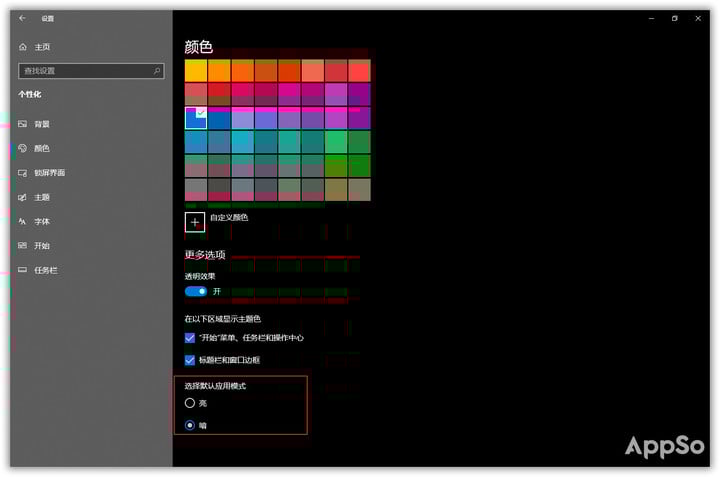This screenshot has width=720, height=477.
Task: Focus the 查找设置 search field
Action: pyautogui.click(x=91, y=71)
